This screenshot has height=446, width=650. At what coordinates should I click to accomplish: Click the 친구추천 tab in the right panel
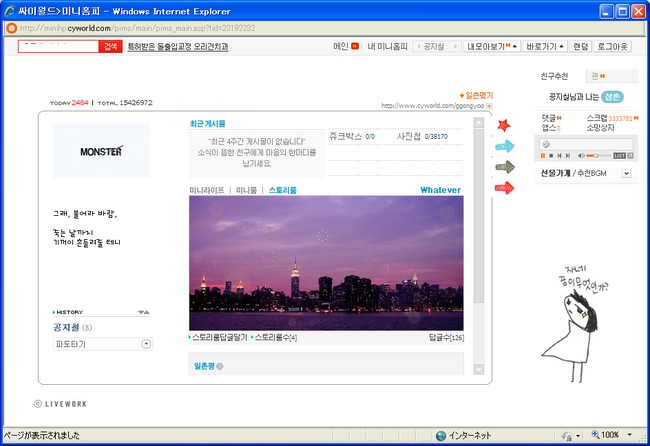click(x=554, y=76)
